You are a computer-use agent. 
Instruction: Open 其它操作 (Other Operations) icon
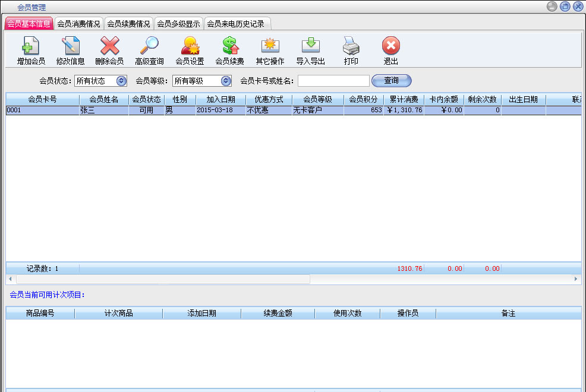[x=270, y=46]
